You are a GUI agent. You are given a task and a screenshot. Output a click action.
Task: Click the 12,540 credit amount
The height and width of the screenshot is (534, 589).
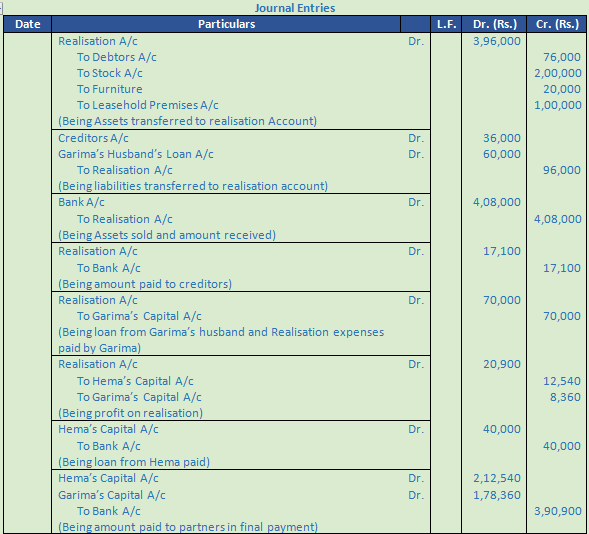[562, 381]
